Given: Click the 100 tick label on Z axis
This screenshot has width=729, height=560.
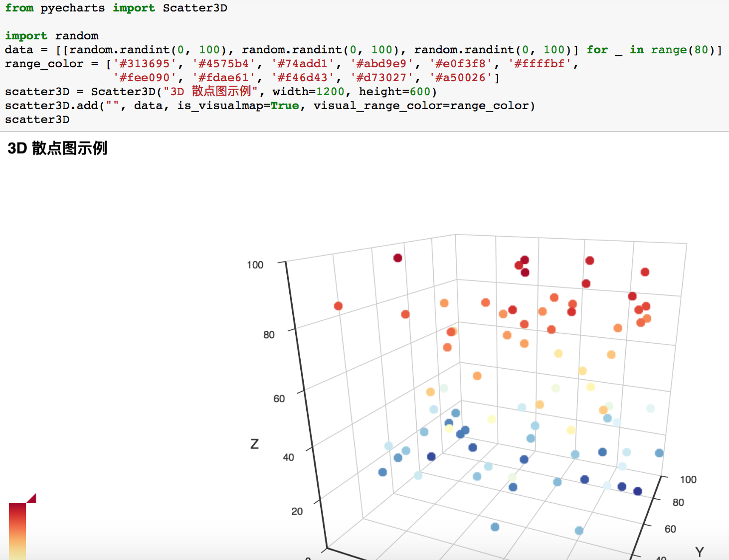Looking at the screenshot, I should [x=256, y=265].
